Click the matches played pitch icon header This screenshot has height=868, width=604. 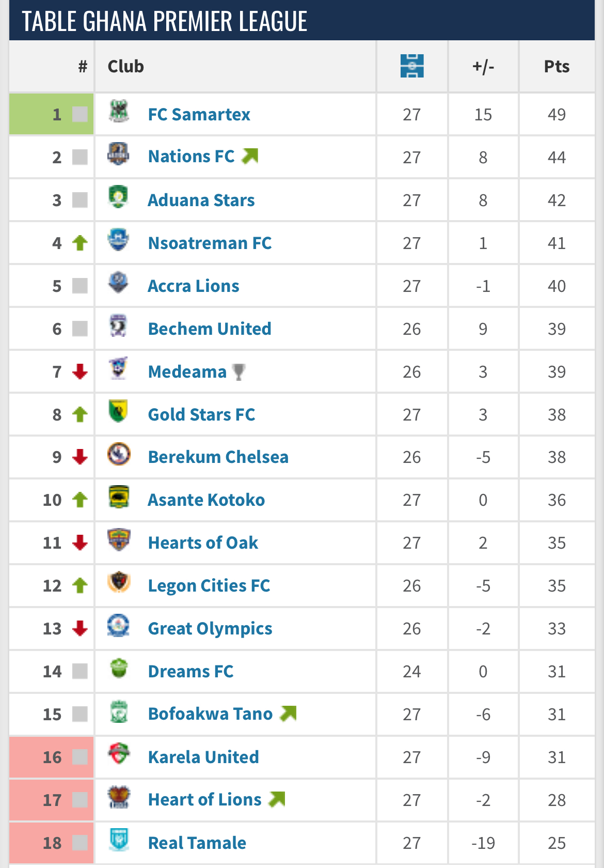coord(412,66)
